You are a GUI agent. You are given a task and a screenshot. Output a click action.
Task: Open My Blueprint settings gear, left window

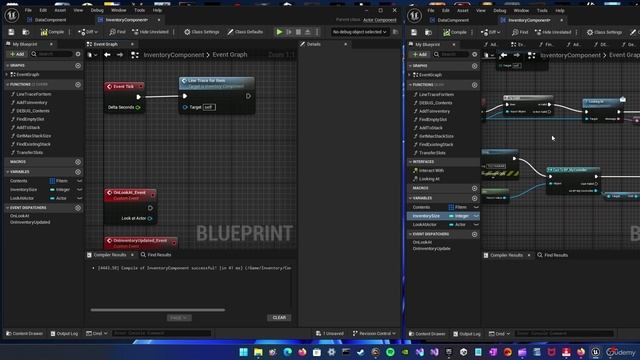(78, 54)
